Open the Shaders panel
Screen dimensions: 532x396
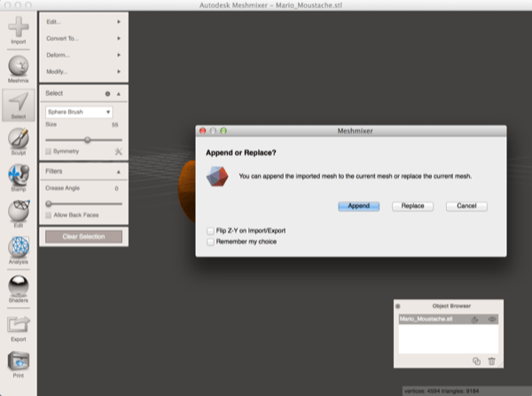[x=18, y=287]
